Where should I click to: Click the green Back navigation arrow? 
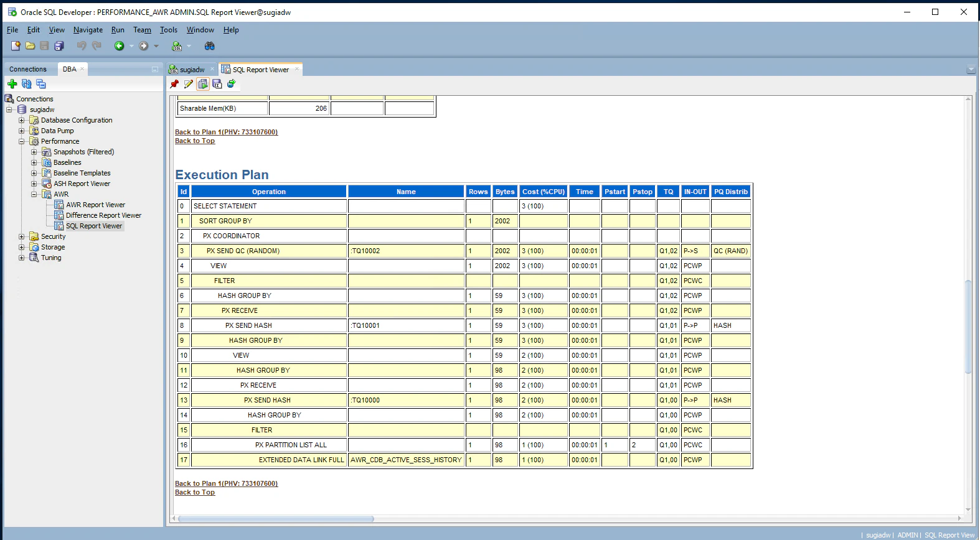(119, 46)
